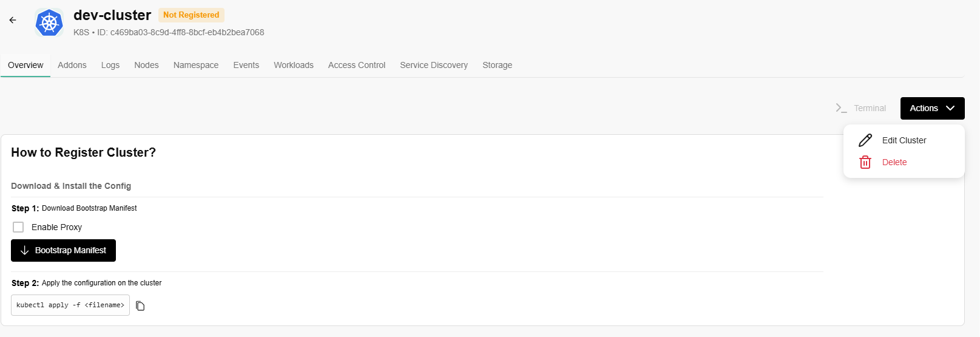Screen dimensions: 980x337
Task: Choose Delete from the Actions menu
Action: (894, 162)
